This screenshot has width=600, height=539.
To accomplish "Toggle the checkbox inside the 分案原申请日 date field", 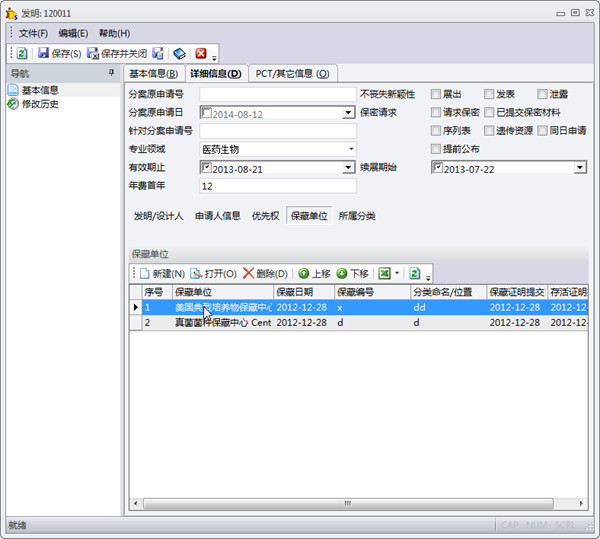I will 206,112.
